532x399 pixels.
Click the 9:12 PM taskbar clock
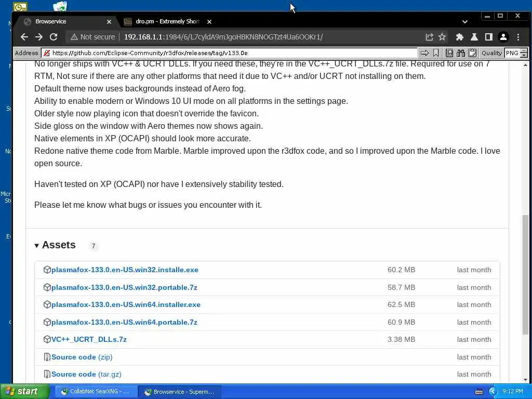tap(513, 392)
